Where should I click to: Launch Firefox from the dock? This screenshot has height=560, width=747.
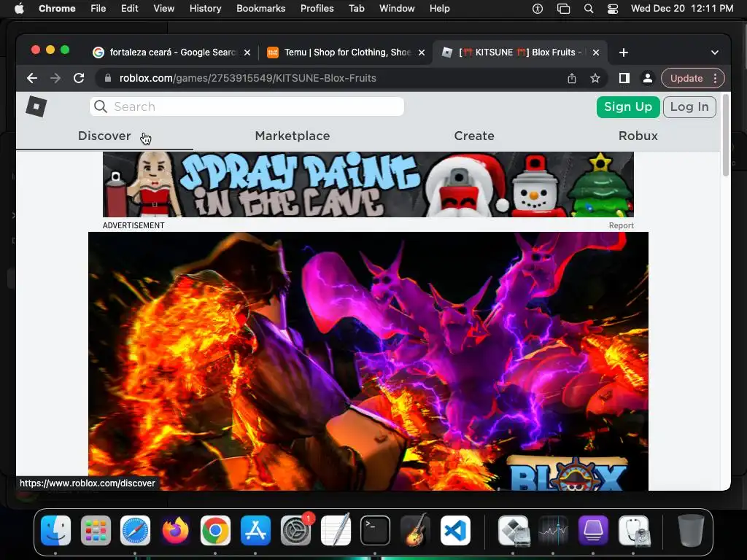click(x=175, y=531)
